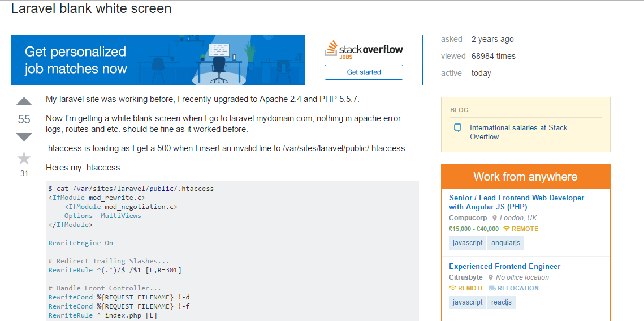
Task: Click the active today value
Action: 481,74
